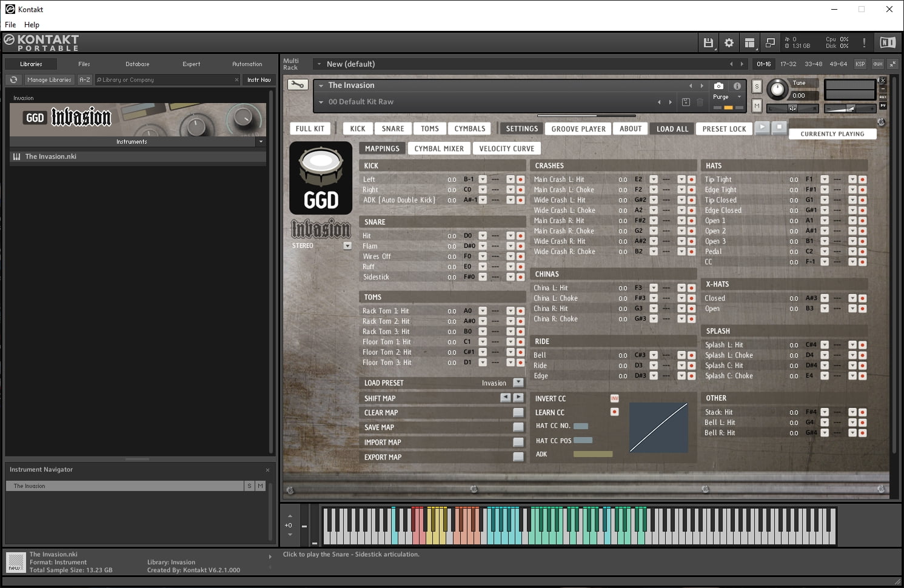Open the File menu

10,24
